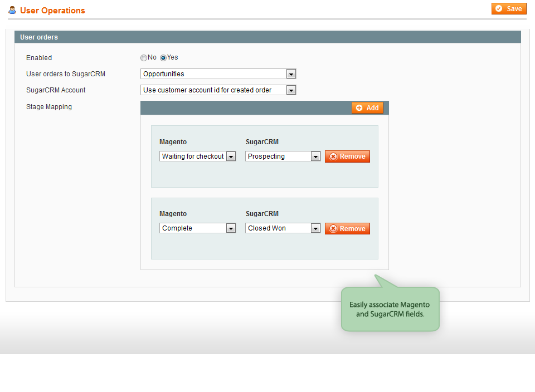Remove the Waiting for checkout mapping

pyautogui.click(x=347, y=156)
